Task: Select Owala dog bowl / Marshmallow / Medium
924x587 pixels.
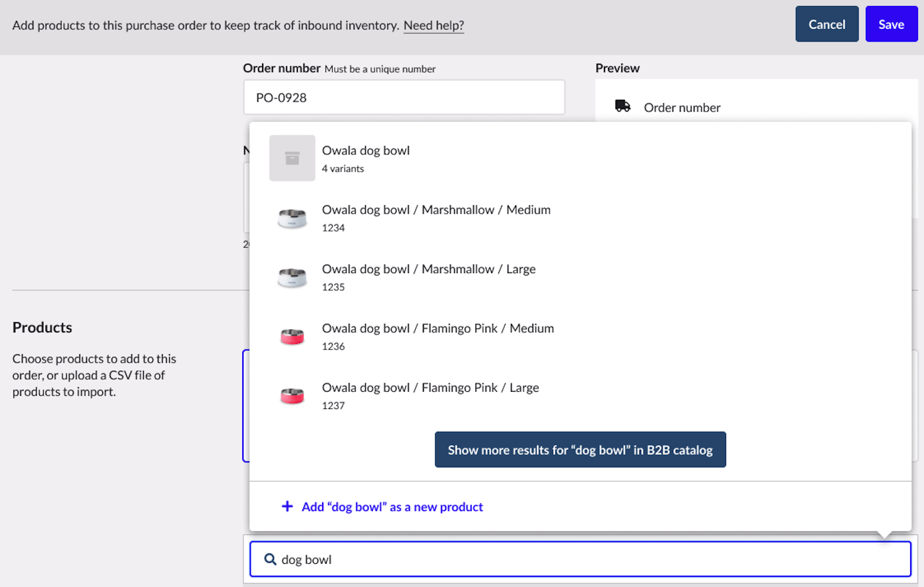Action: click(x=580, y=218)
